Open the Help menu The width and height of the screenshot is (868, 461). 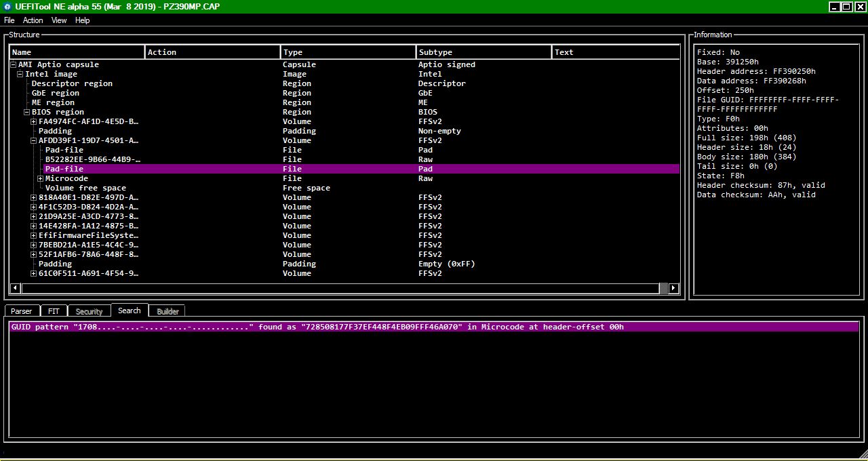pos(82,20)
